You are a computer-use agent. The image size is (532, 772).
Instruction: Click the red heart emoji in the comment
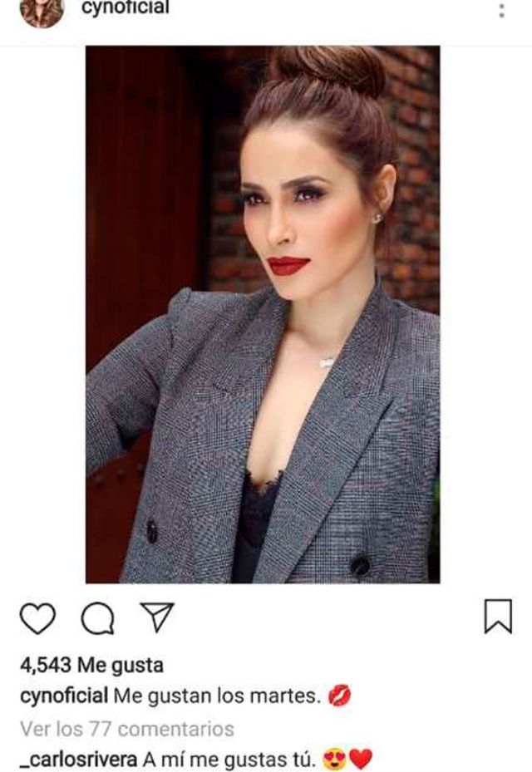361,760
